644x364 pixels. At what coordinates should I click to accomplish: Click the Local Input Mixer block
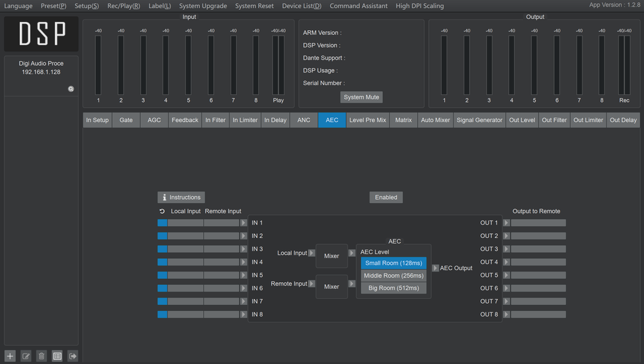(331, 255)
